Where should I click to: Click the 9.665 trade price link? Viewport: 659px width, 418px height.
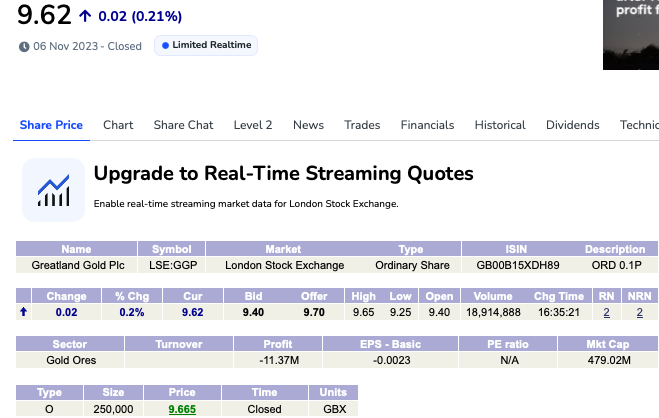coord(182,409)
